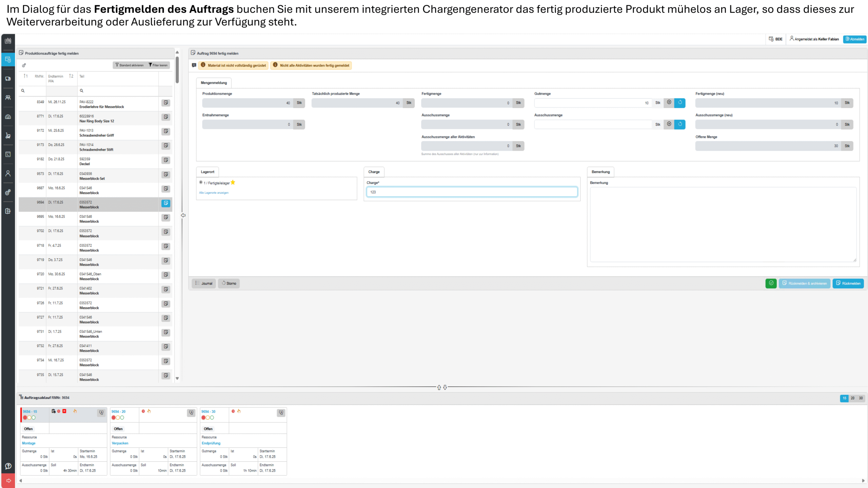The width and height of the screenshot is (868, 488).
Task: Click the circle icon beside the Ausschussmenge field
Action: coord(669,124)
